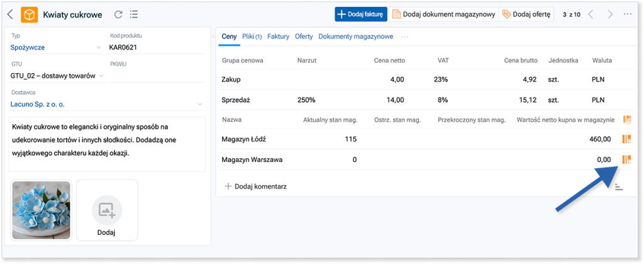Open the list view icon in the header

point(134,14)
